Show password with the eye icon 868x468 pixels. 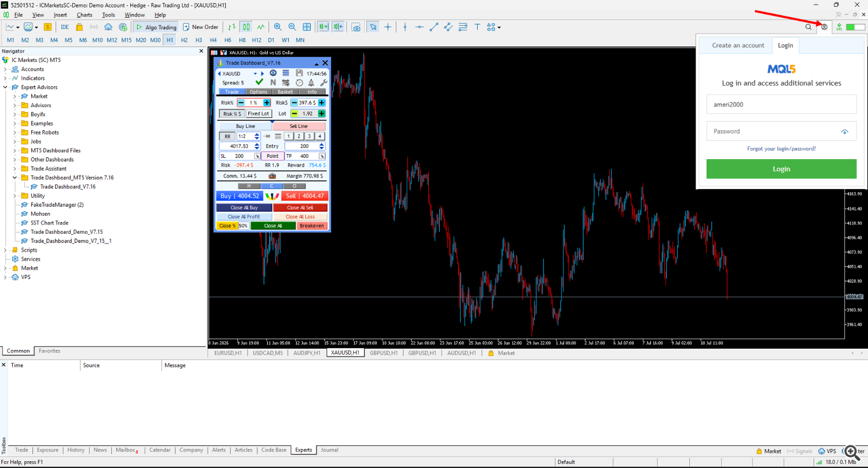click(845, 132)
